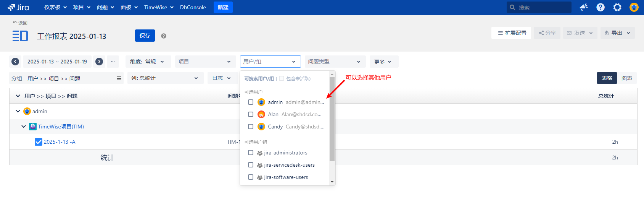Open the user profile avatar menu

634,7
